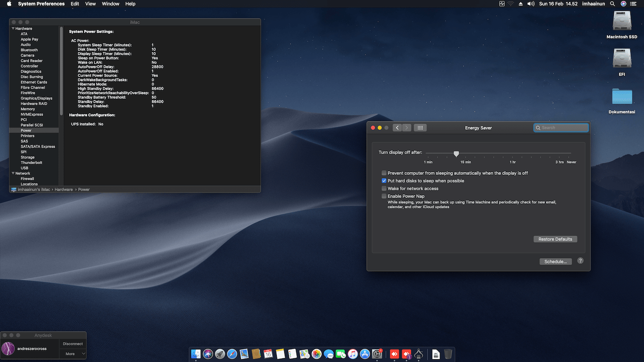Image resolution: width=644 pixels, height=362 pixels.
Task: Show all preferences grid button
Action: click(420, 128)
